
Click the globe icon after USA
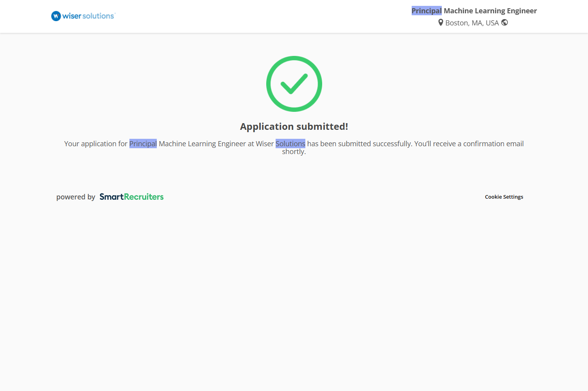(x=504, y=23)
